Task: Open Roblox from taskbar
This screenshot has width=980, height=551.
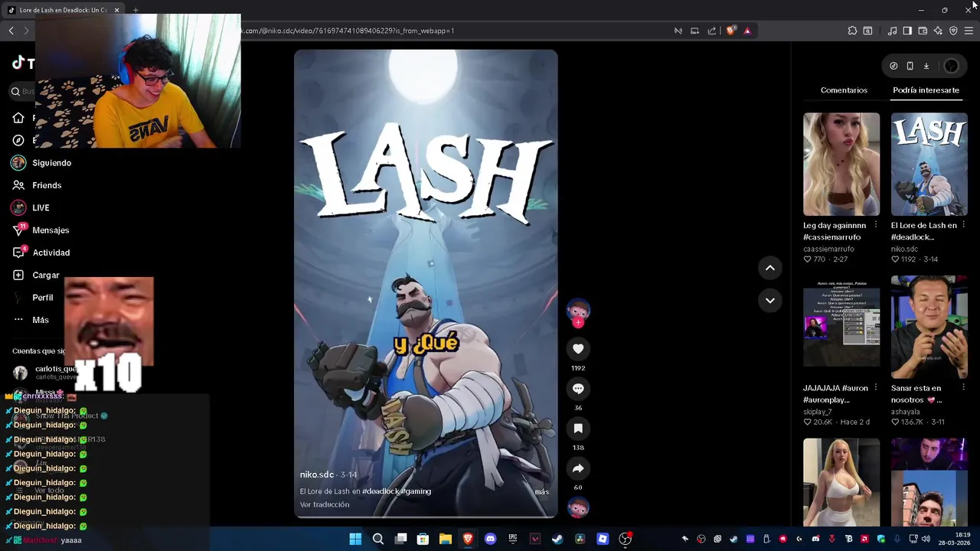Action: pos(603,539)
